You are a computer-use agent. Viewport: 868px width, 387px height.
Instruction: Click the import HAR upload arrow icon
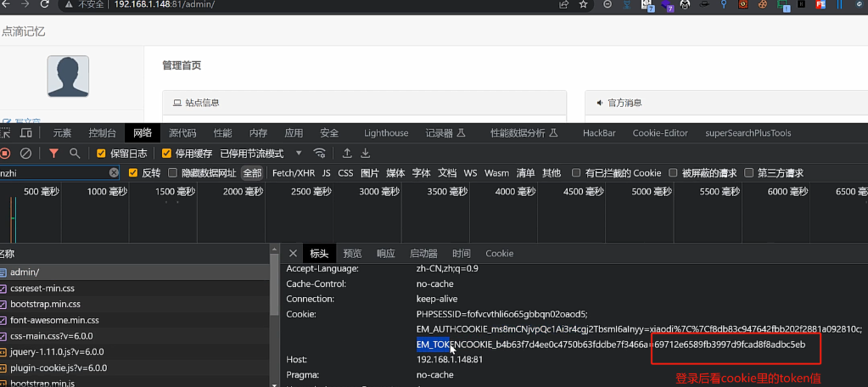[347, 154]
